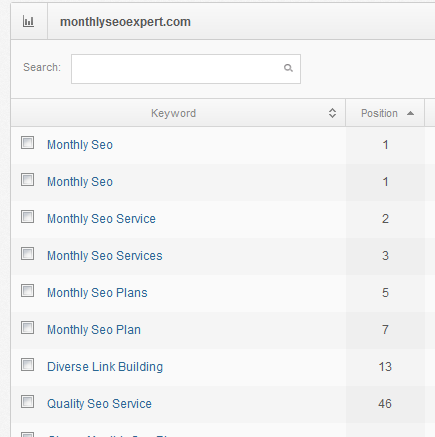The image size is (435, 437).
Task: Tick the Monthly Seo Plans checkbox
Action: coord(27,291)
